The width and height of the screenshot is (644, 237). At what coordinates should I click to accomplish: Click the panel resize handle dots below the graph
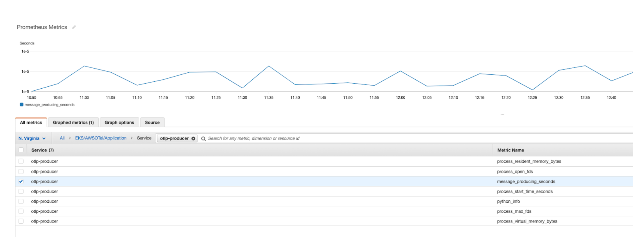pos(502,114)
